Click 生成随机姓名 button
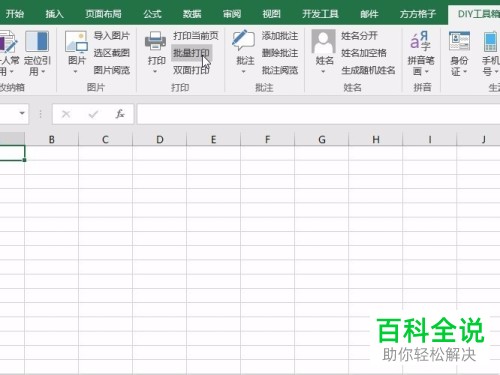Image resolution: width=500 pixels, height=375 pixels. [x=368, y=70]
